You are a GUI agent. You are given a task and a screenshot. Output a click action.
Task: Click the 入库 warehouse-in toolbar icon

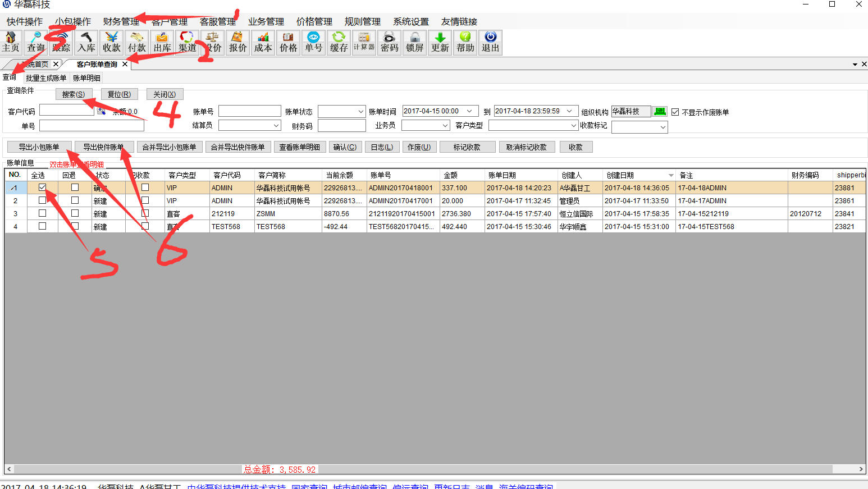(x=86, y=42)
